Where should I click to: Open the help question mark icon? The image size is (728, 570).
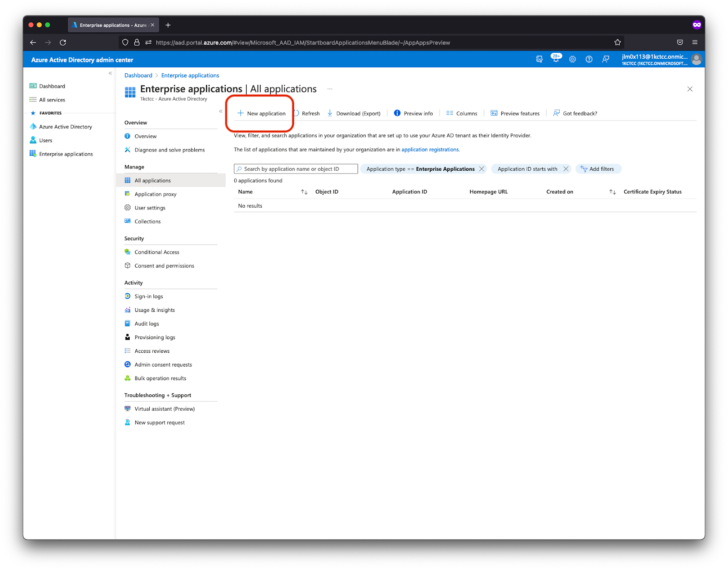[x=589, y=59]
